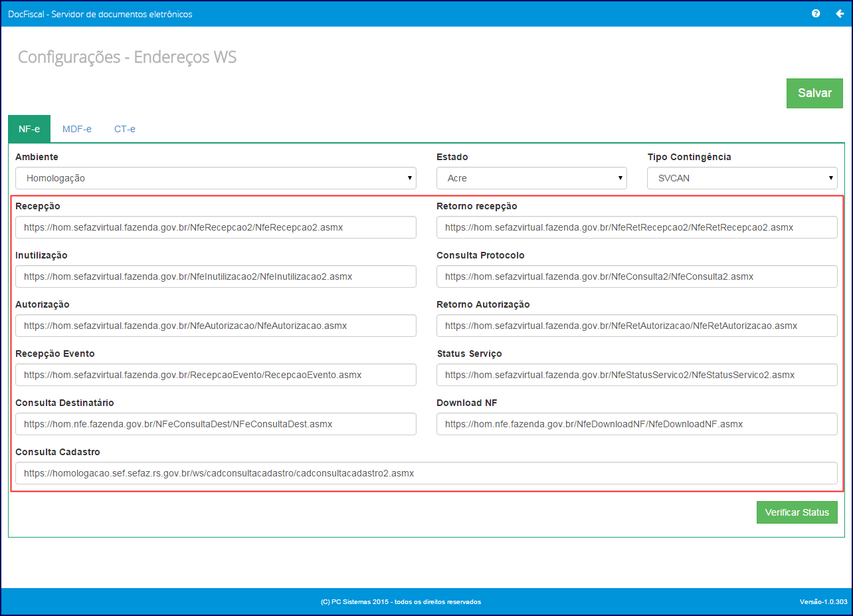Verify service status with Verificar Status

tap(797, 512)
